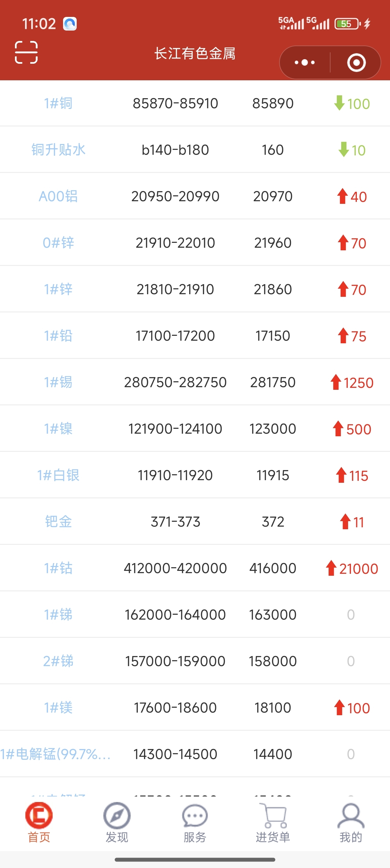Tap the 铜升贴水 row label
This screenshot has width=390, height=868.
pos(58,150)
